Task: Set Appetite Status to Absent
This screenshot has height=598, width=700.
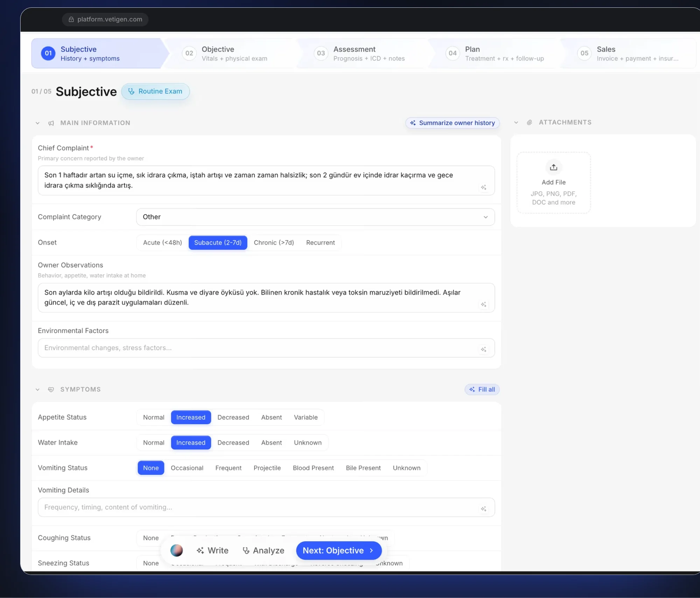Action: click(271, 417)
